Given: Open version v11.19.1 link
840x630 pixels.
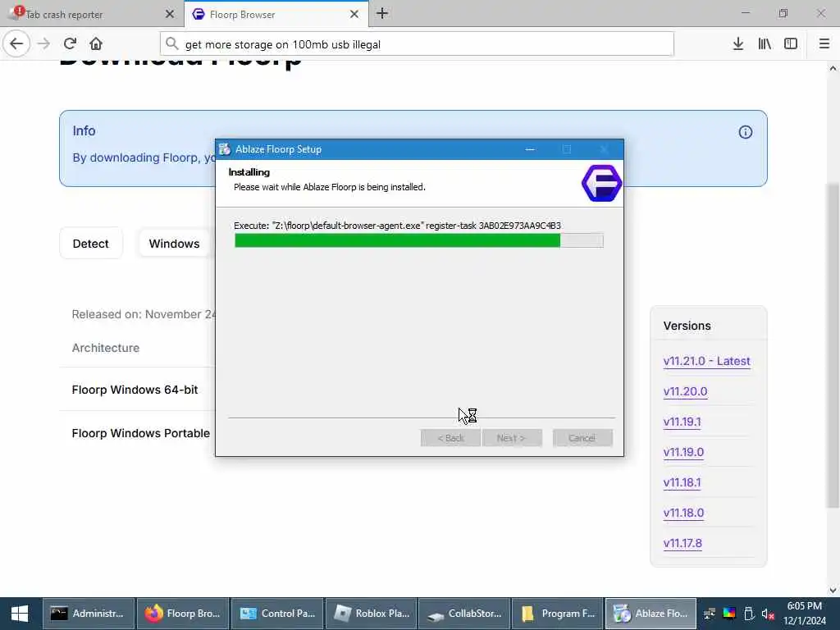Looking at the screenshot, I should [x=682, y=422].
